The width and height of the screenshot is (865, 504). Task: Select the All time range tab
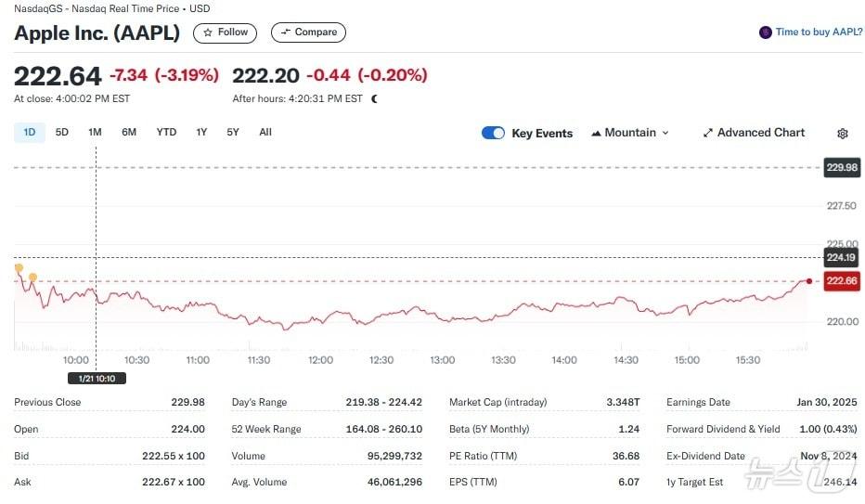click(x=265, y=132)
